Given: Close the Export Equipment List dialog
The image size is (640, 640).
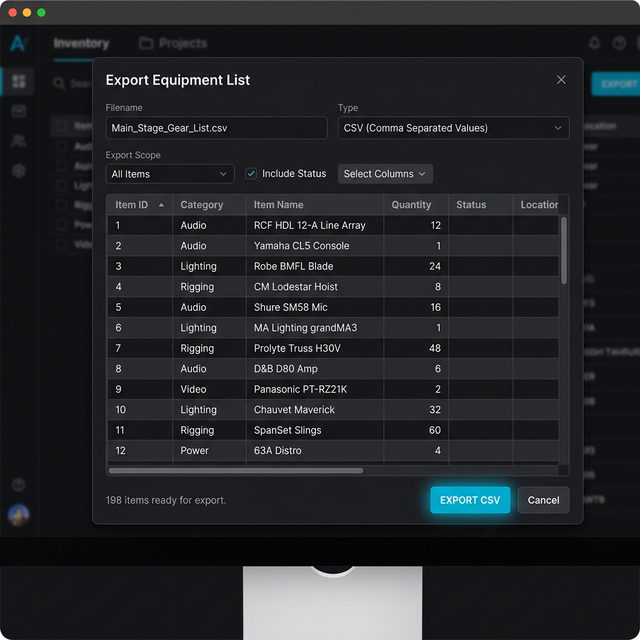Looking at the screenshot, I should click(561, 80).
